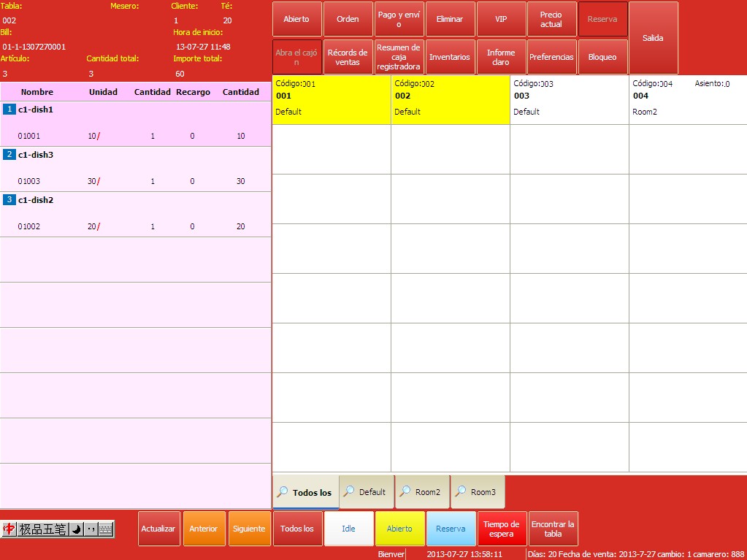Switch to the Room2 tab
Image resolution: width=747 pixels, height=560 pixels.
[422, 492]
